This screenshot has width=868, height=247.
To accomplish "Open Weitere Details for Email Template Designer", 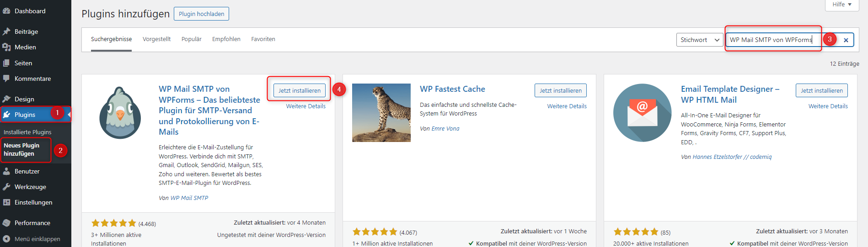I will click(x=828, y=106).
